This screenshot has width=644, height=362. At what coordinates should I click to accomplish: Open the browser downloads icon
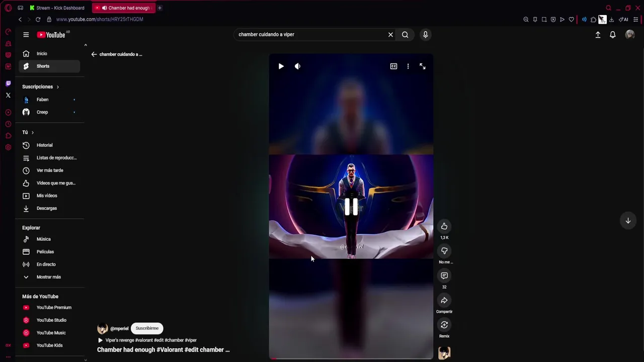tap(611, 20)
